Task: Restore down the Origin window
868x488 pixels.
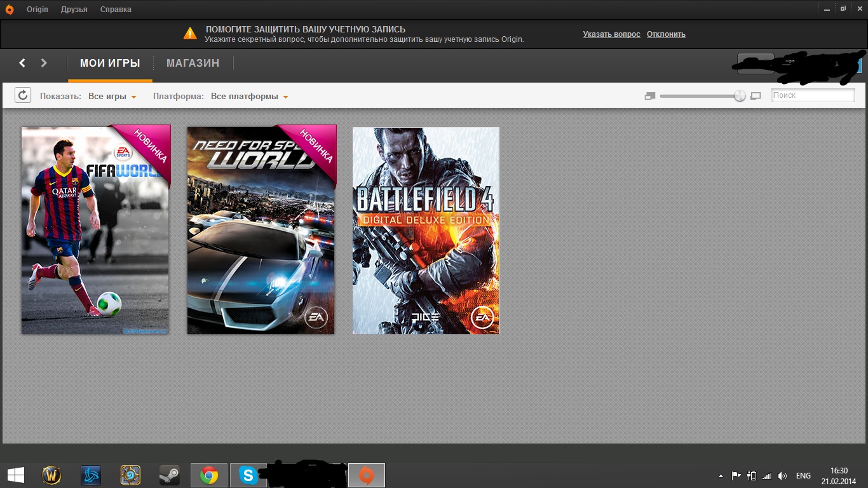Action: (843, 8)
